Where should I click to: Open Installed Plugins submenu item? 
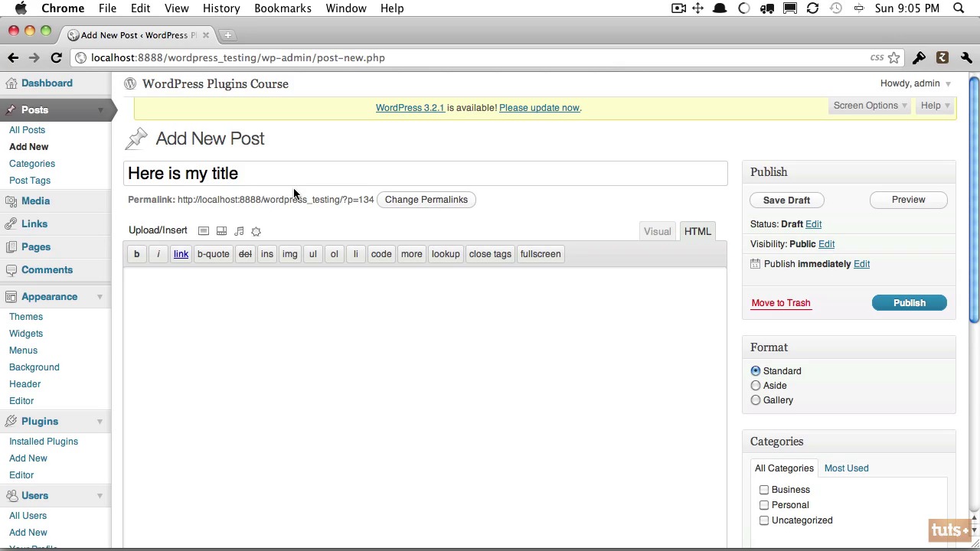[44, 442]
